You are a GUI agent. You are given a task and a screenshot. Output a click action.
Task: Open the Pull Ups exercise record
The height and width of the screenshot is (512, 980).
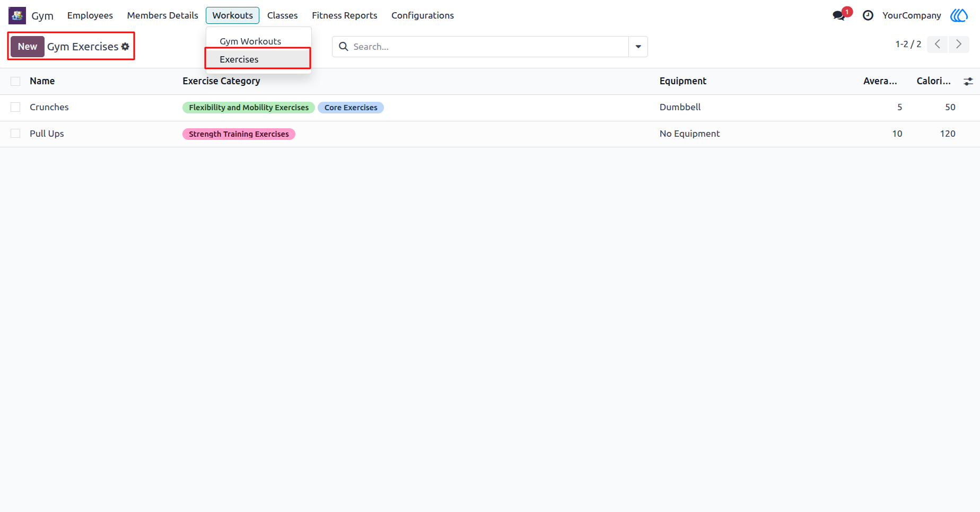pyautogui.click(x=47, y=134)
